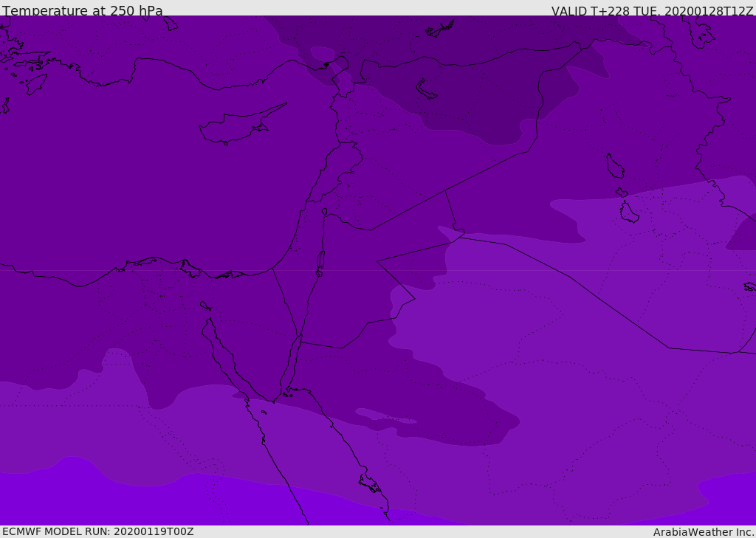Click the ECMWF MODEL RUN label
The image size is (756, 538).
pyautogui.click(x=97, y=531)
